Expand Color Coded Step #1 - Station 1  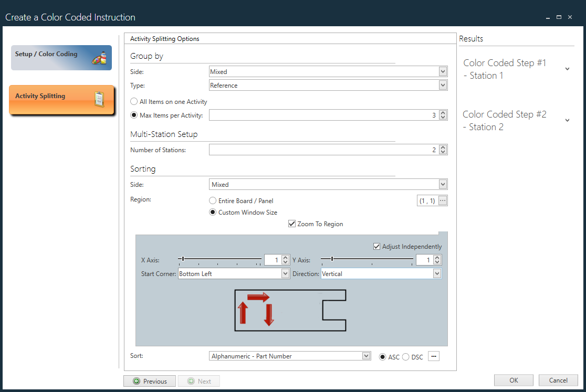click(x=567, y=68)
